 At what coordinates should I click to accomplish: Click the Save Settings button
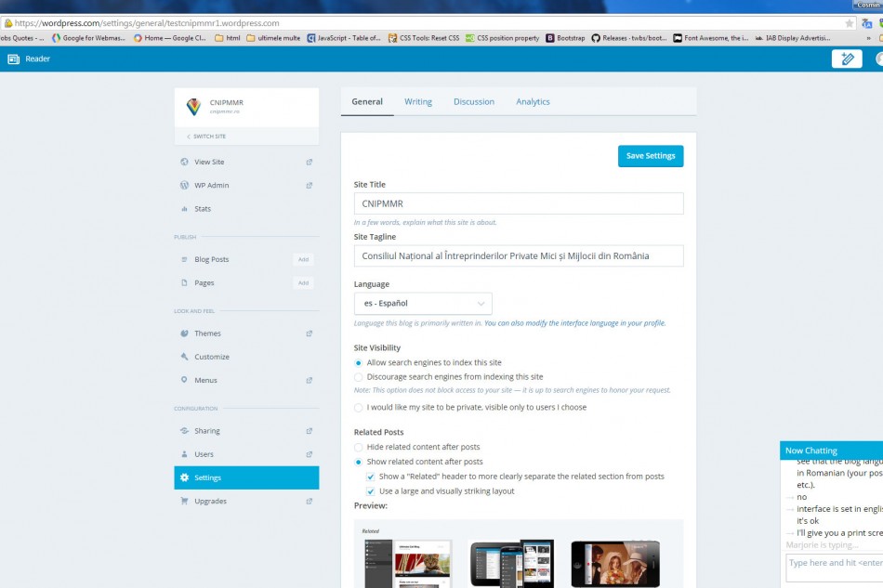coord(650,156)
